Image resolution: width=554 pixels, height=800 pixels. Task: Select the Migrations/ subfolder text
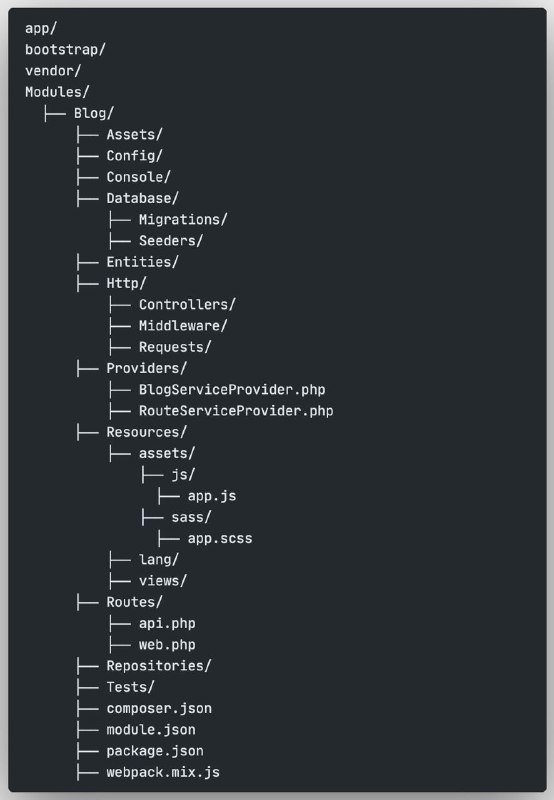183,220
